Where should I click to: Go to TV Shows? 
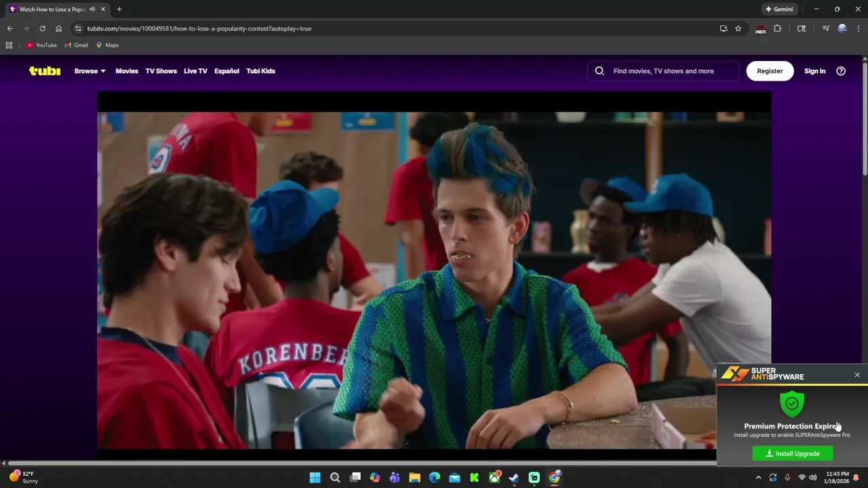point(161,70)
